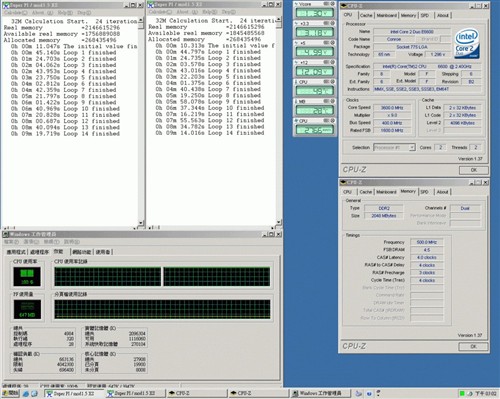The image size is (500, 399).
Task: Click the gray bar button on the +3.3 voltage widget
Action: [x=326, y=23]
